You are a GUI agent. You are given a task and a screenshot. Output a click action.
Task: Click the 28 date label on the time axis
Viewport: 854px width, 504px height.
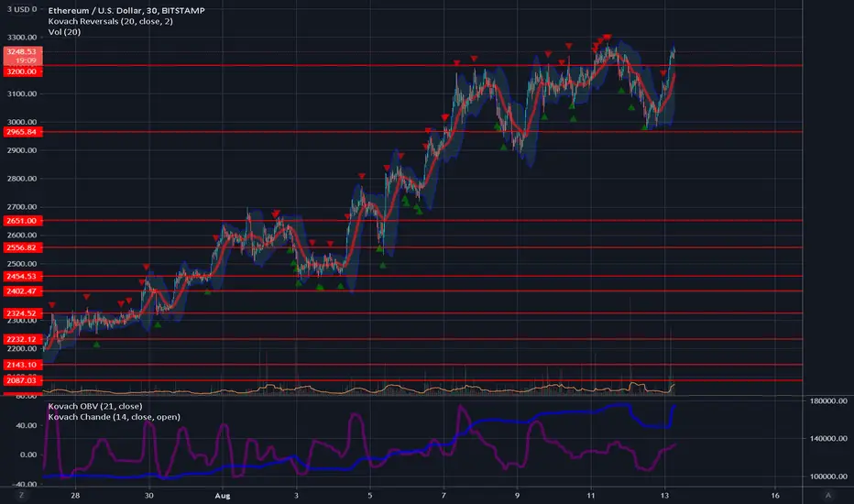point(75,496)
